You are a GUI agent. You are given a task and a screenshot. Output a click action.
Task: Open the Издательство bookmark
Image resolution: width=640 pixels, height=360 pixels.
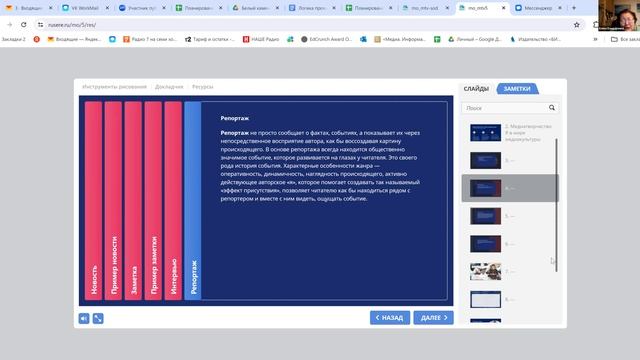click(536, 39)
